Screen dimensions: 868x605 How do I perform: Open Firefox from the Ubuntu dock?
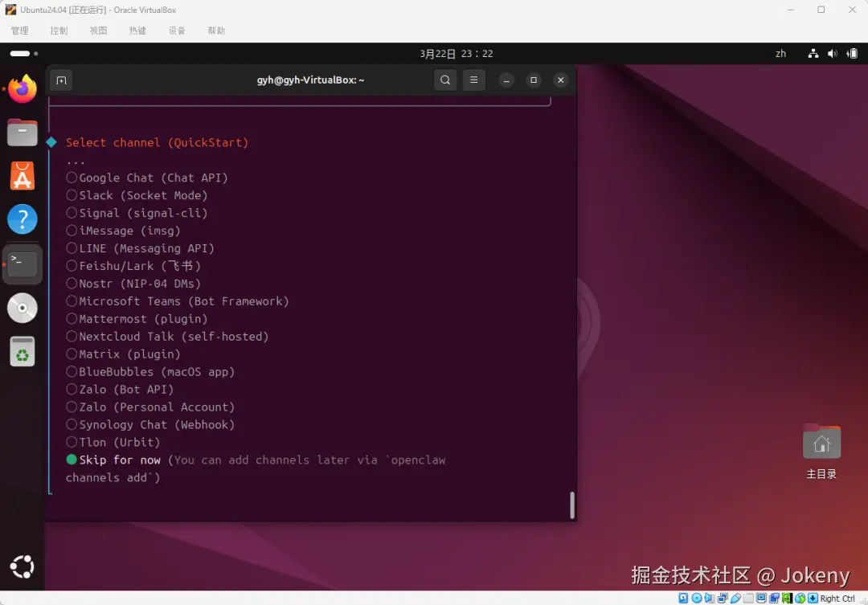coord(23,89)
